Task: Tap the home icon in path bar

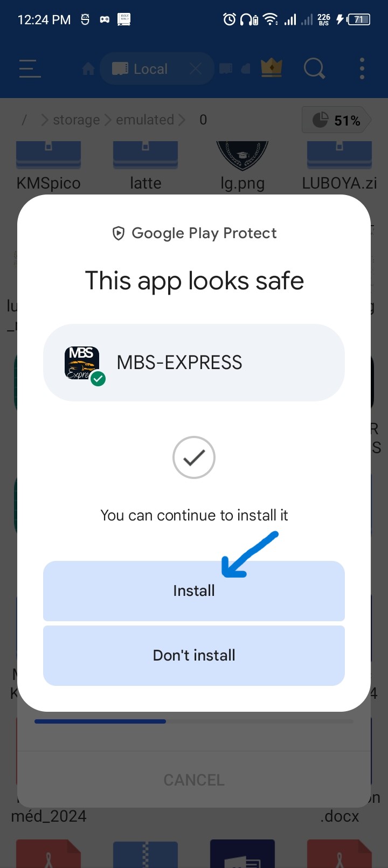Action: pyautogui.click(x=88, y=69)
